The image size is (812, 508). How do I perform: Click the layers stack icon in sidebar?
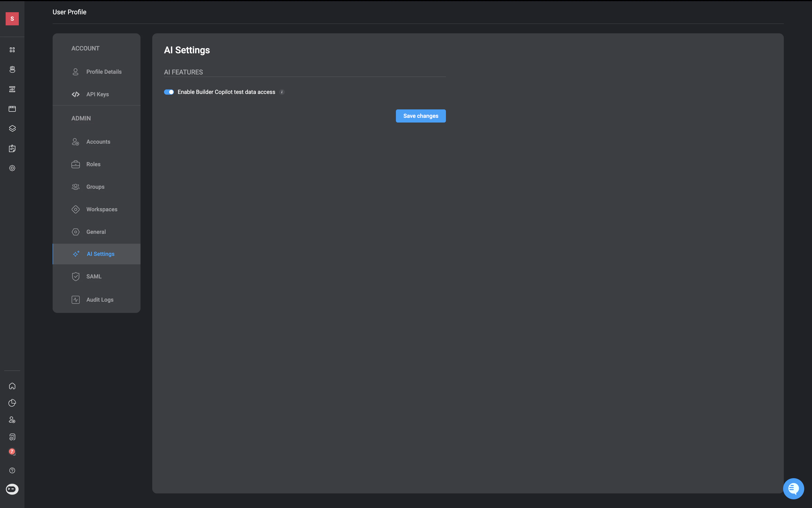pos(12,129)
